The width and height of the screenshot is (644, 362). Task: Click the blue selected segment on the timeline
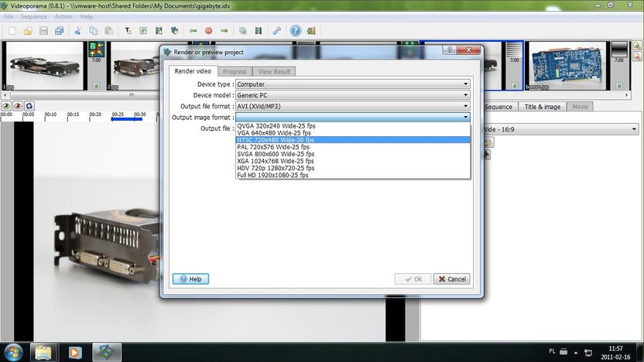click(126, 119)
